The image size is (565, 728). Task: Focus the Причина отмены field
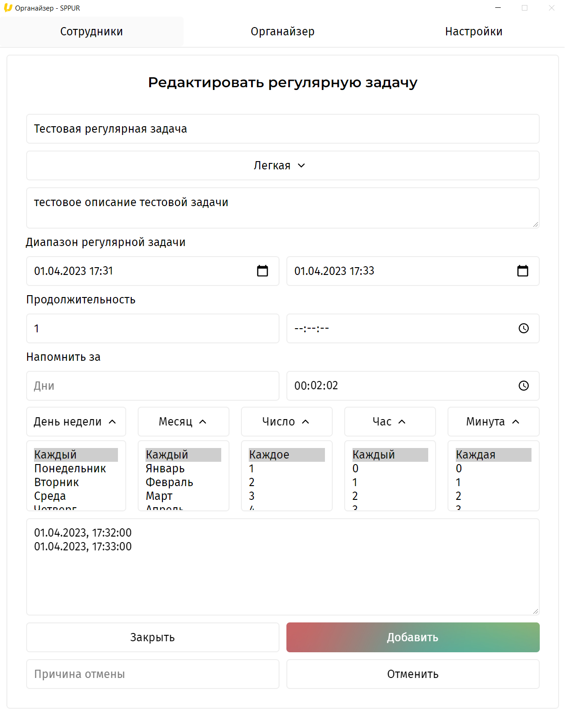[153, 674]
